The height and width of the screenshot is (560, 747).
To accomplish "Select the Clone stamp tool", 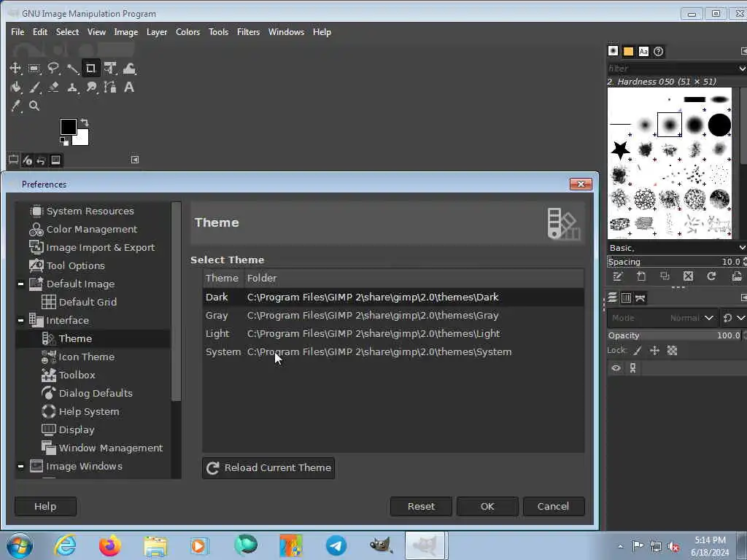I will pyautogui.click(x=72, y=87).
